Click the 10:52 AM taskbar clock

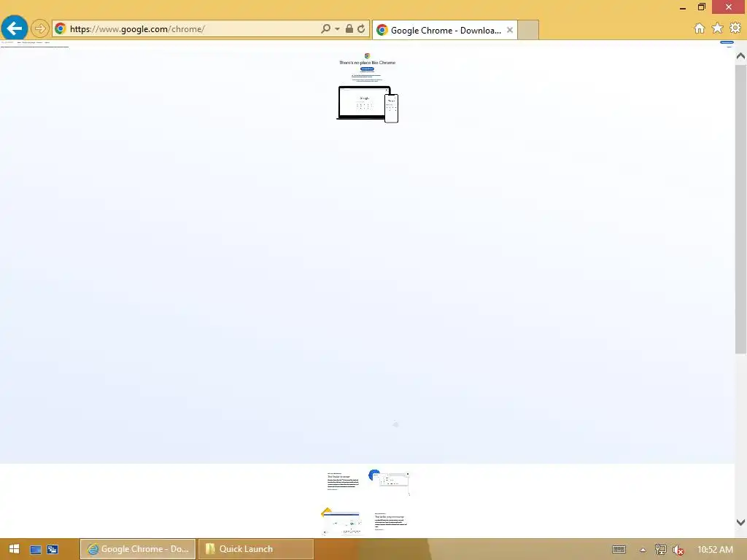[715, 550]
